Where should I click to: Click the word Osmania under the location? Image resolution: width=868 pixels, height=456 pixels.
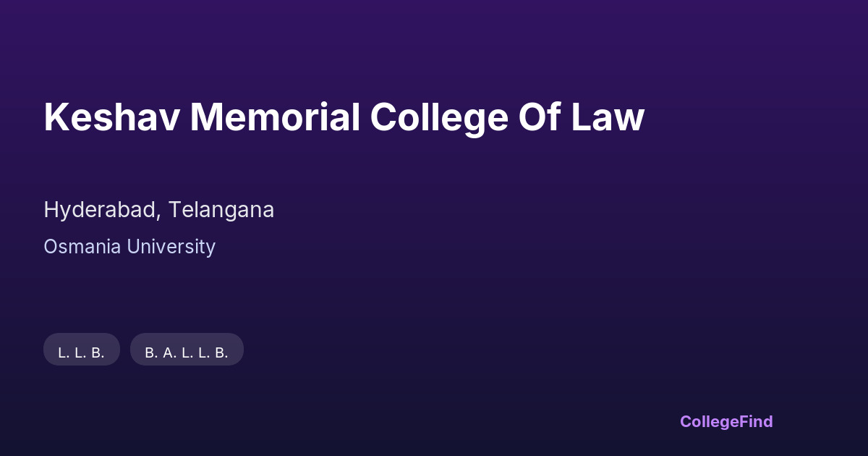(82, 247)
